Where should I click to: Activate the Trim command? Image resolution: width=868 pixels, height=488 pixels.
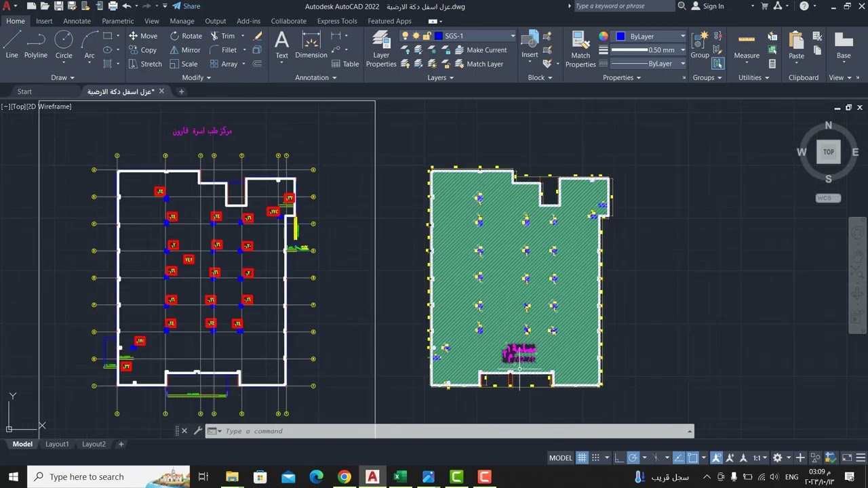(222, 36)
